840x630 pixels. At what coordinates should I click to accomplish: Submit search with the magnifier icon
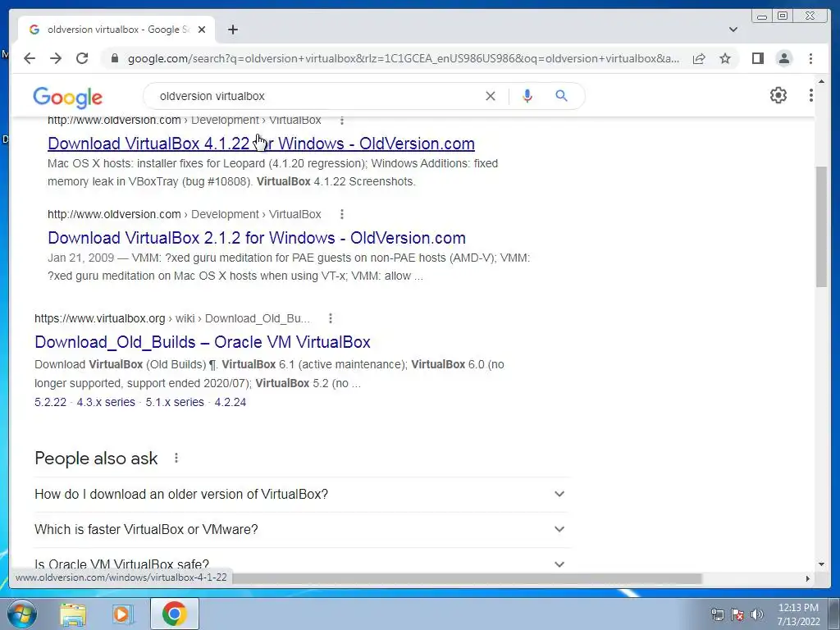(x=561, y=96)
